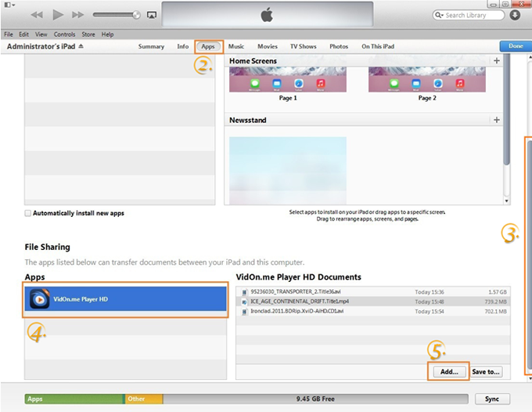
Task: Select VidOn.me Player HD app
Action: [x=125, y=299]
